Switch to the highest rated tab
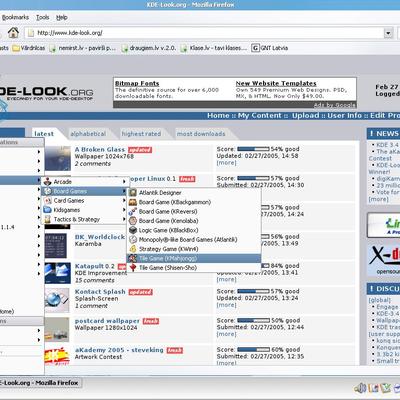400x400 pixels. point(141,134)
